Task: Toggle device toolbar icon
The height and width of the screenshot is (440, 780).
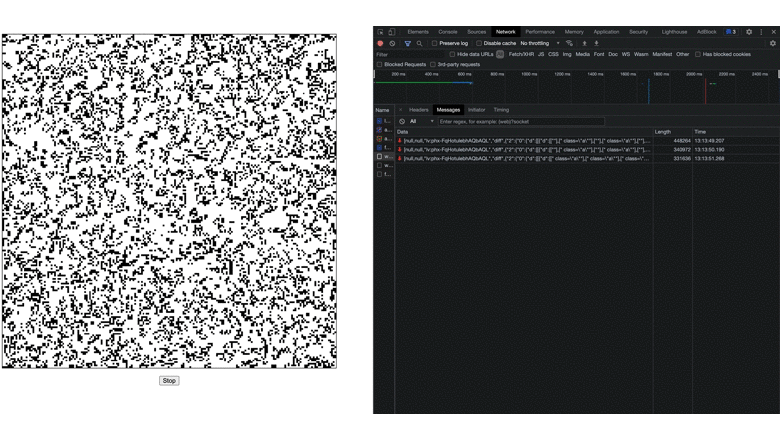Action: click(391, 32)
